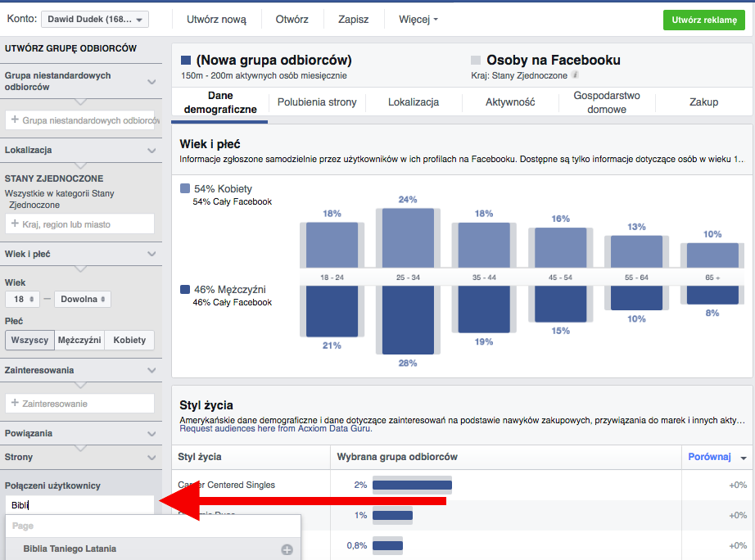The height and width of the screenshot is (560, 755).
Task: Switch to Polubienia strony tab
Action: (316, 102)
